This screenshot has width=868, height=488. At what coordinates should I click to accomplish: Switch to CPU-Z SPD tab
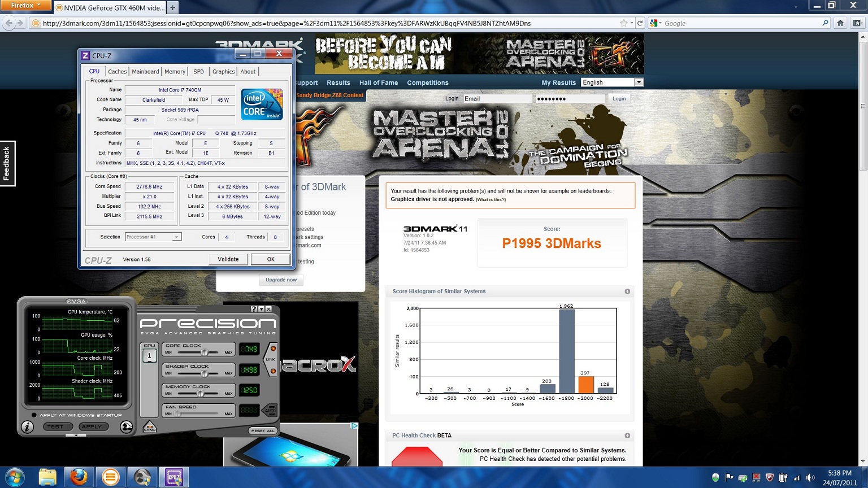point(198,72)
